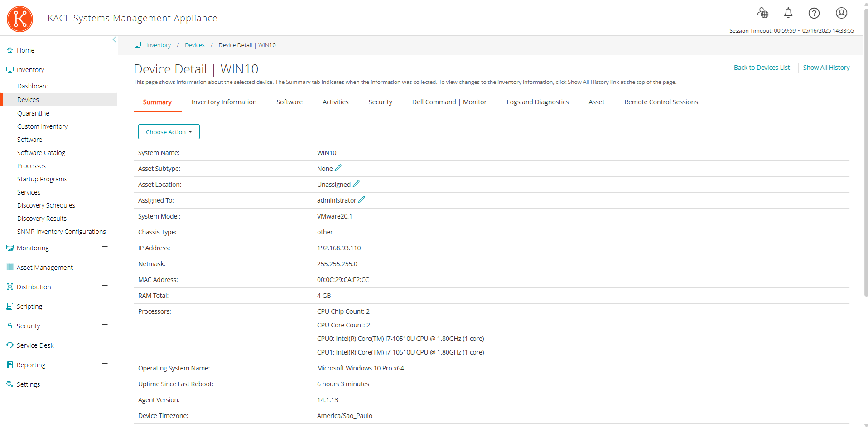Viewport: 868px width, 428px height.
Task: Open Software Catalog in sidebar
Action: coord(41,153)
